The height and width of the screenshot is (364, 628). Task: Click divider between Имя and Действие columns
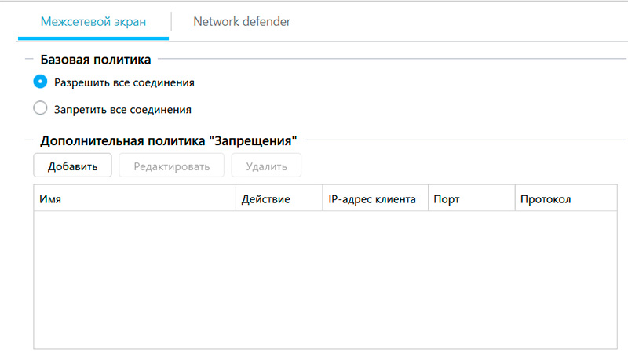click(236, 199)
